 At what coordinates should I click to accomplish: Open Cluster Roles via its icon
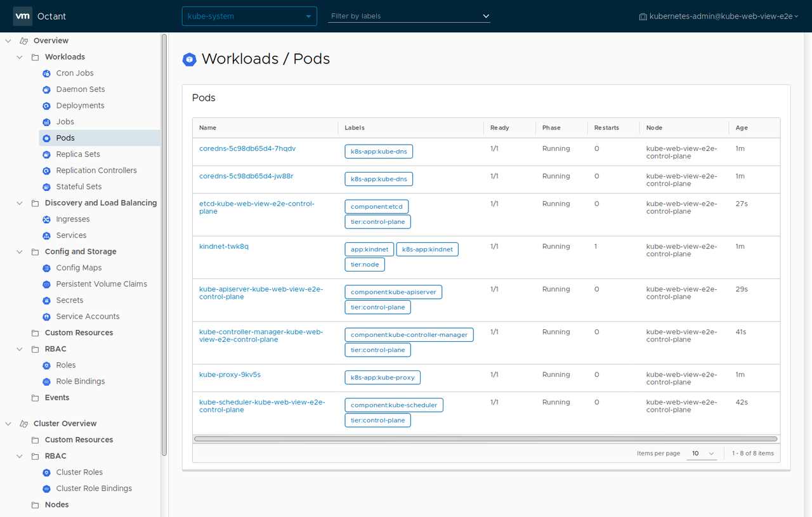click(46, 472)
